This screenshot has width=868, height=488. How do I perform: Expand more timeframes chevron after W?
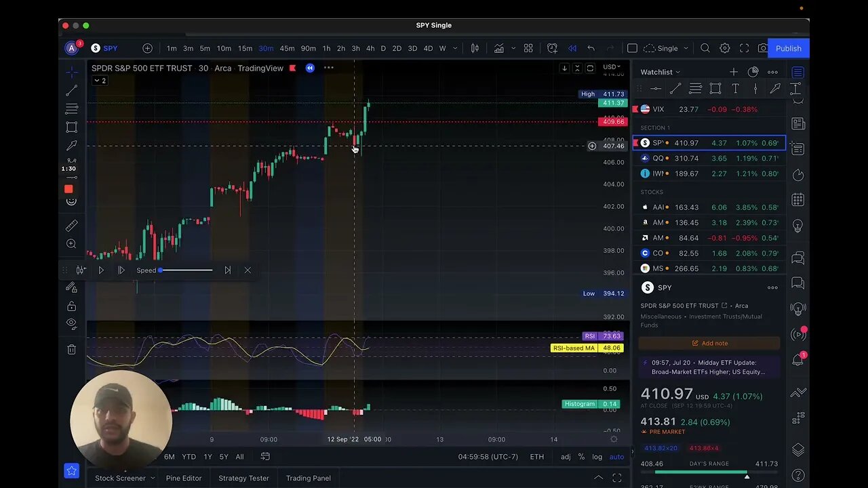pyautogui.click(x=455, y=48)
